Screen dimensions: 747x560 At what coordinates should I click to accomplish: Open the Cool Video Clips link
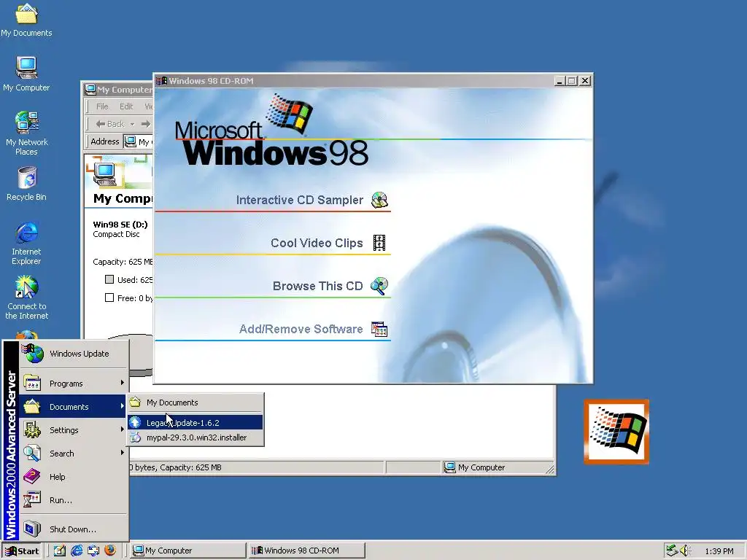(x=317, y=243)
